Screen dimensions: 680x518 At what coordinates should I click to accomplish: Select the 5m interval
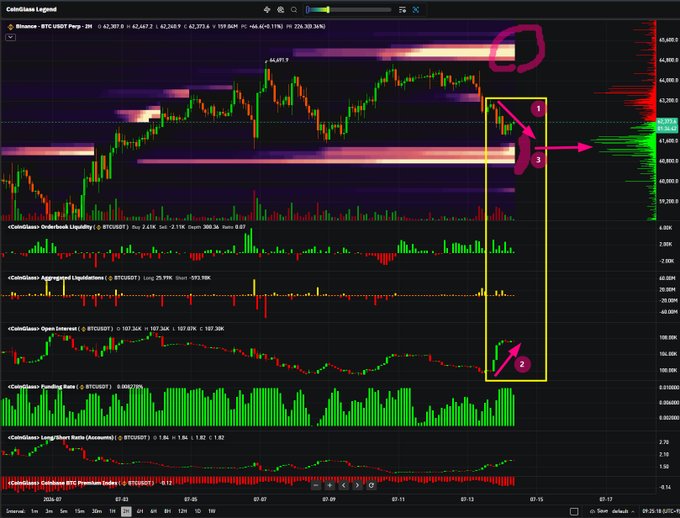[x=63, y=511]
